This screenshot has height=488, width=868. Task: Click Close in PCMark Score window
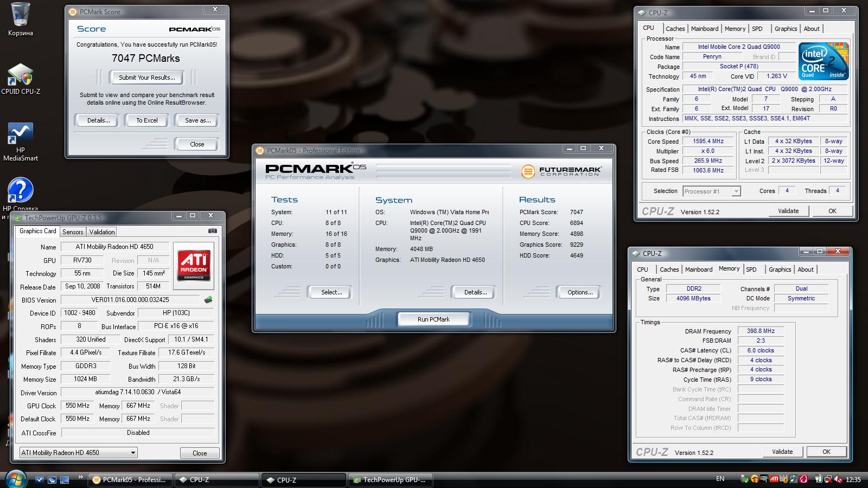pos(197,144)
